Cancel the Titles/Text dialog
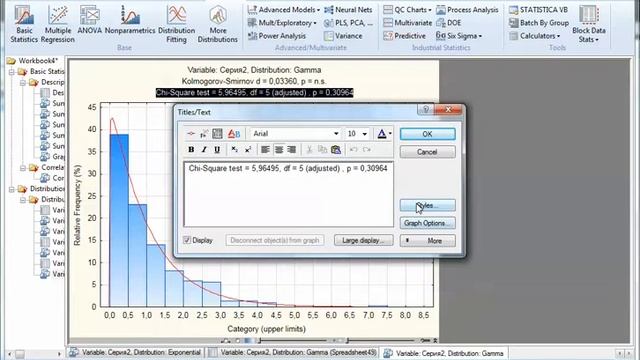The width and height of the screenshot is (640, 360). [x=427, y=152]
